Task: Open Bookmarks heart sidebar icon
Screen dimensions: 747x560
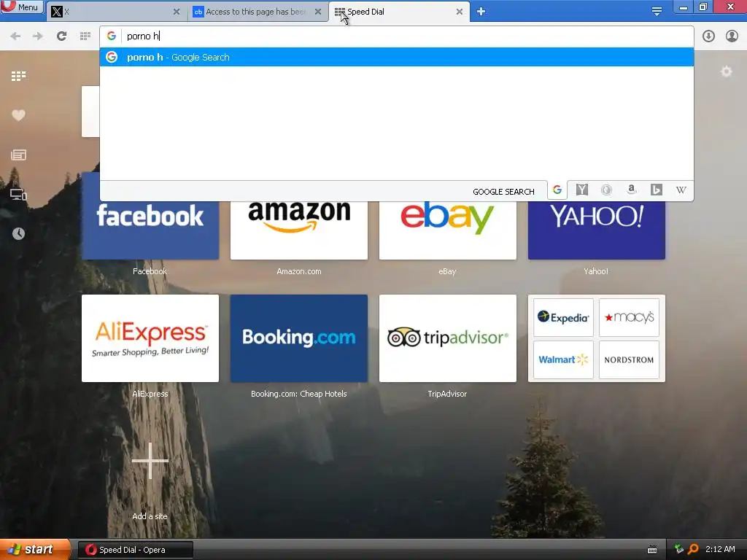Action: [x=18, y=115]
